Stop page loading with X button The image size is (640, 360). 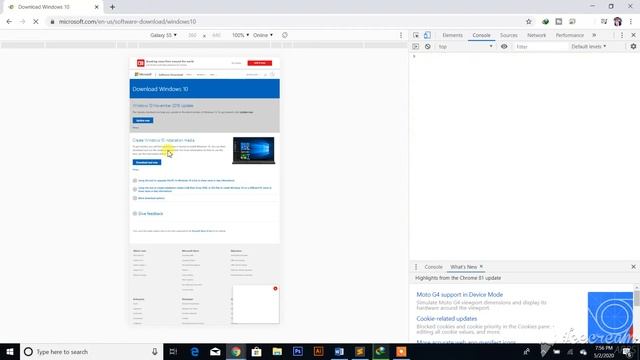[36, 22]
